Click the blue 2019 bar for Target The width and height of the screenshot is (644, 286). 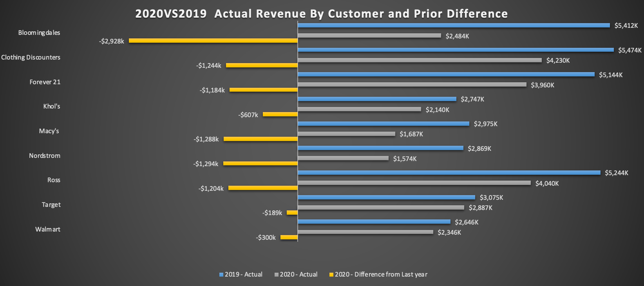[x=386, y=197]
